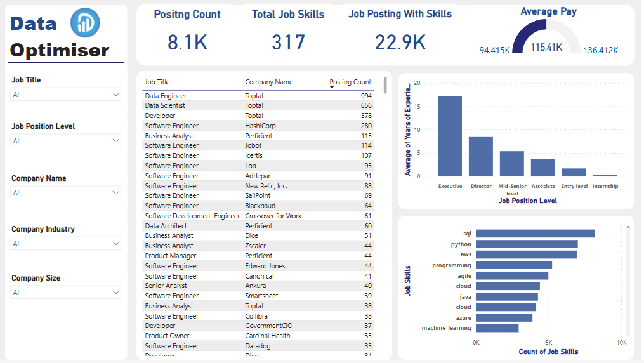Screen dimensions: 644x363
Task: Click the machine_learning skill bar
Action: pos(497,328)
